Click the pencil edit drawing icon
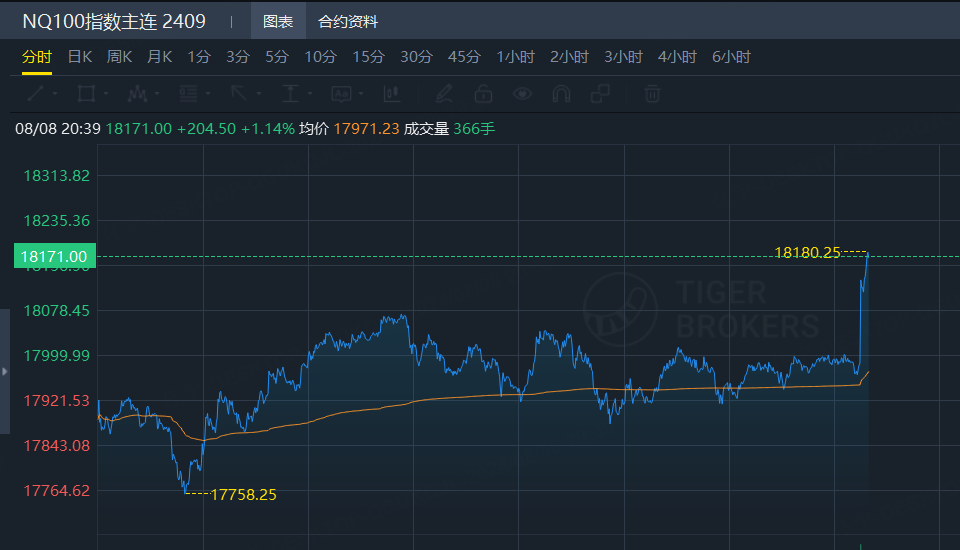960x550 pixels. coord(444,94)
